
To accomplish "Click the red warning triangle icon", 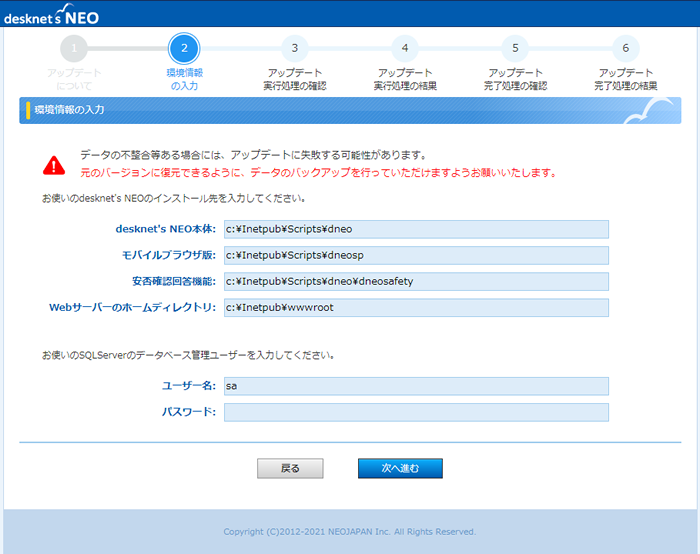I will tap(54, 165).
